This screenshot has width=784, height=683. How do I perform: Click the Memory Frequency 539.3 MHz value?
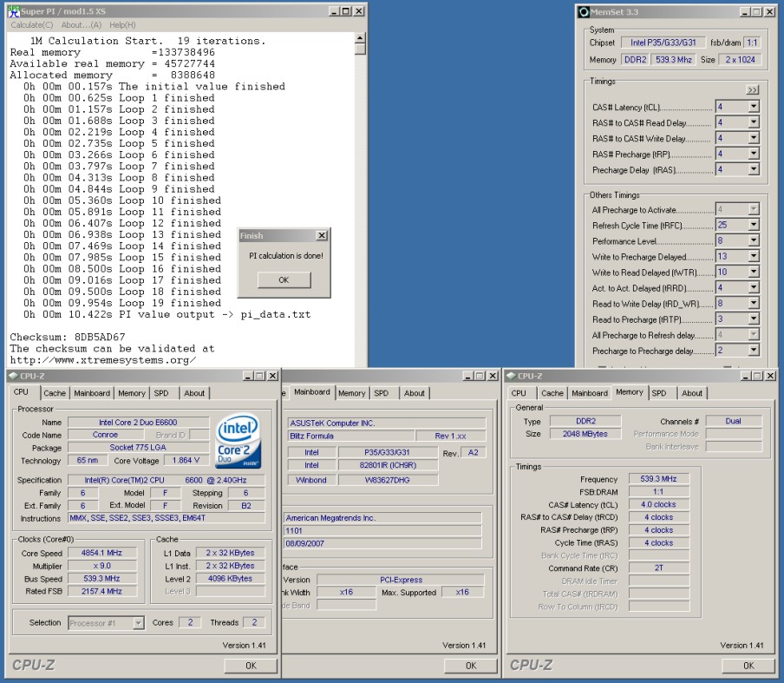click(658, 479)
